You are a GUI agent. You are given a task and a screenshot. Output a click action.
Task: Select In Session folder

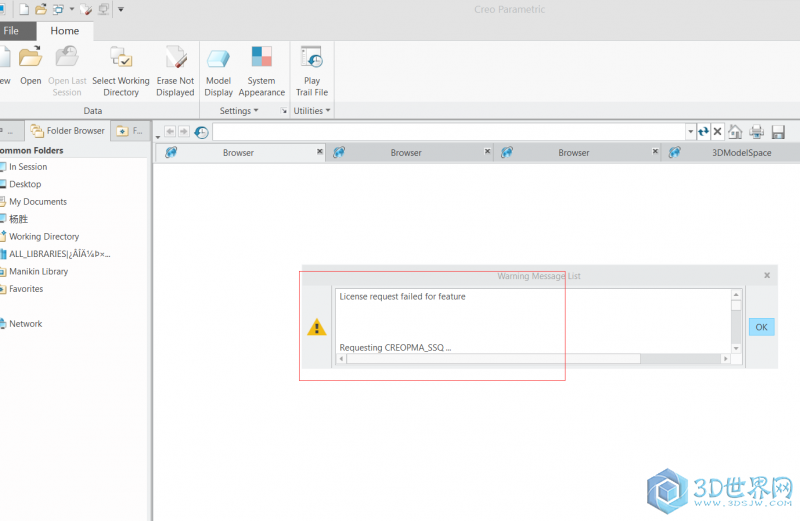[x=28, y=167]
